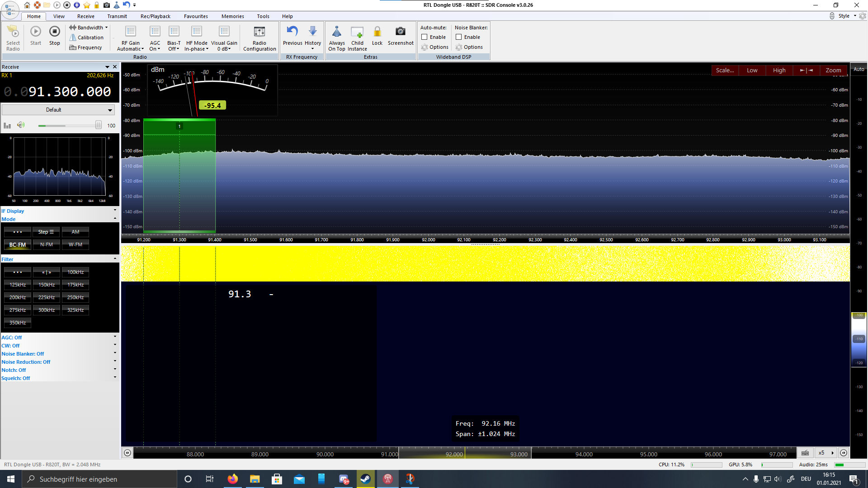The image size is (868, 488).
Task: Open Radio Configuration
Action: coord(259,32)
